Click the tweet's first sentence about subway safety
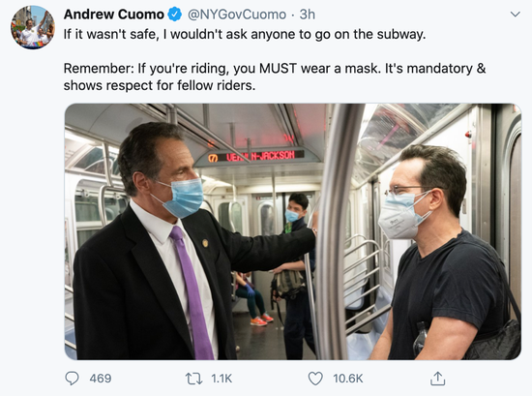Screen dimensions: 532x396 click(245, 34)
